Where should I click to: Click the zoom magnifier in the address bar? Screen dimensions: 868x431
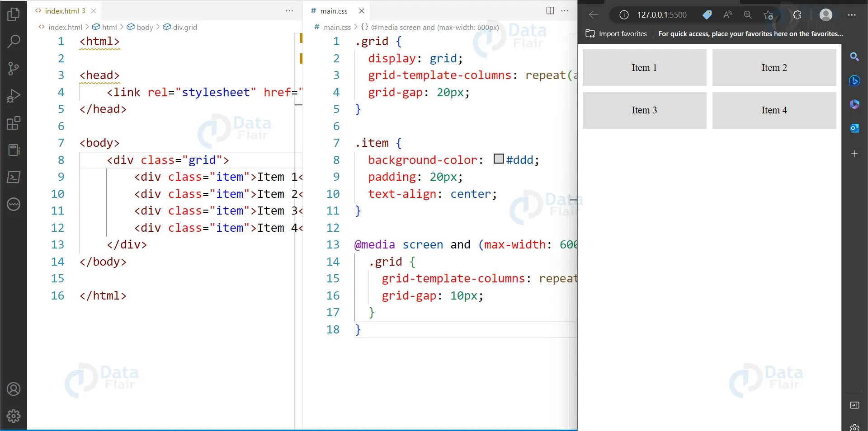point(748,15)
